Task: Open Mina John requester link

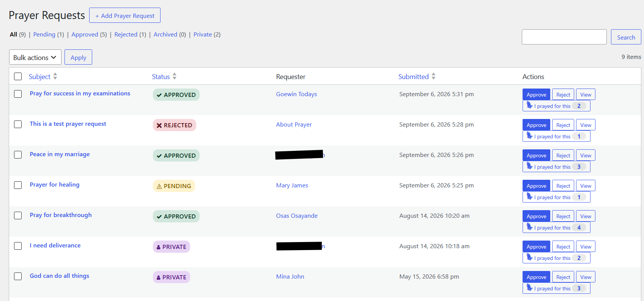Action: coord(290,277)
